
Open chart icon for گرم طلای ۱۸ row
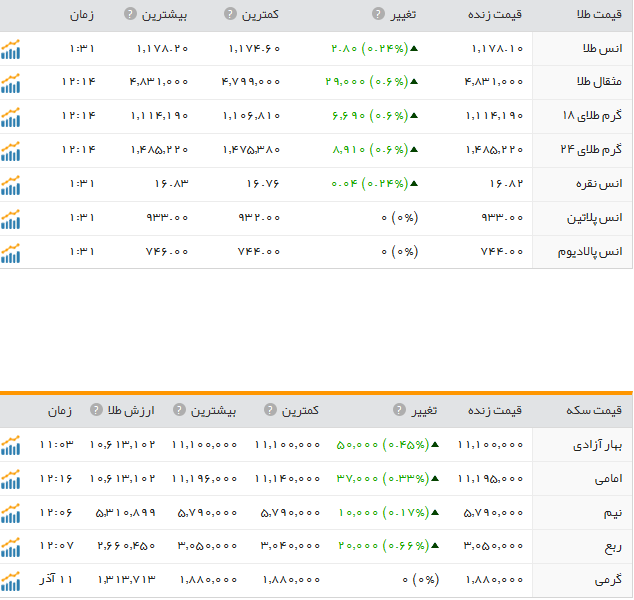point(10,117)
